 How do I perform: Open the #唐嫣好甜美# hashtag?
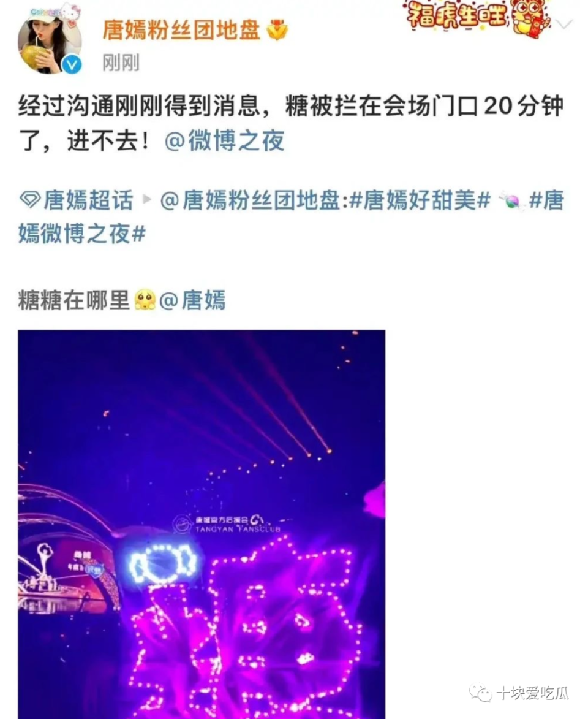(420, 200)
